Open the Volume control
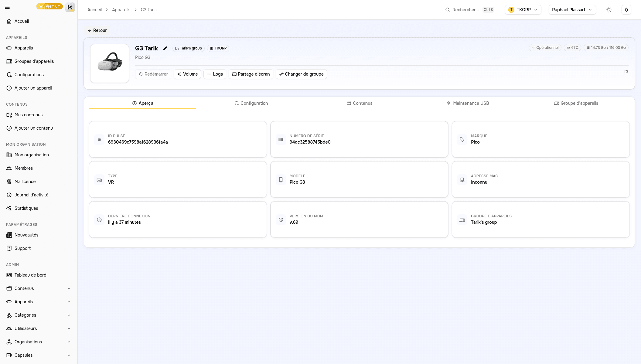The height and width of the screenshot is (364, 641). [187, 74]
